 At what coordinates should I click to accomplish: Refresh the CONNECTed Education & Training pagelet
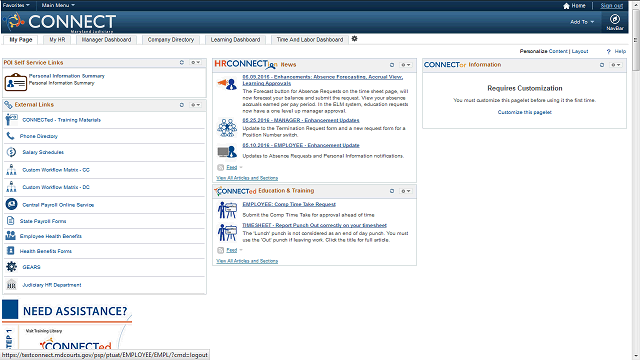coord(392,191)
